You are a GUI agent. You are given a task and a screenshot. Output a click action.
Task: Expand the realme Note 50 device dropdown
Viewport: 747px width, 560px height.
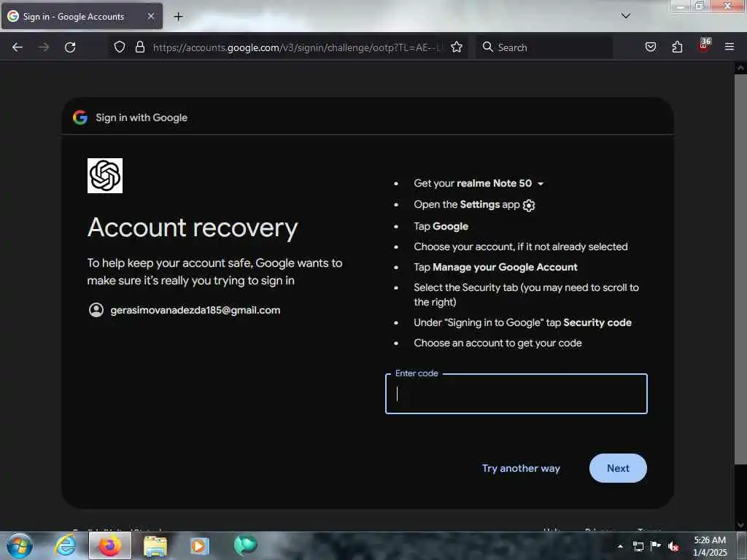pyautogui.click(x=541, y=184)
